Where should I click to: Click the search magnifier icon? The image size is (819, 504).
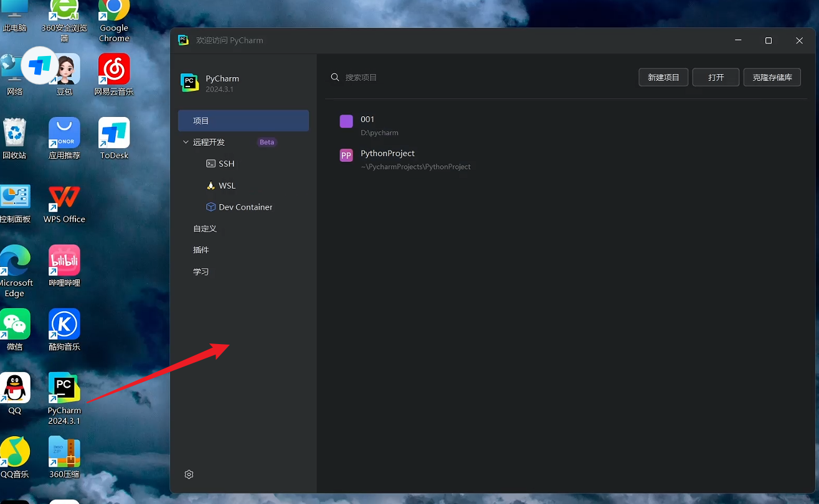(335, 77)
